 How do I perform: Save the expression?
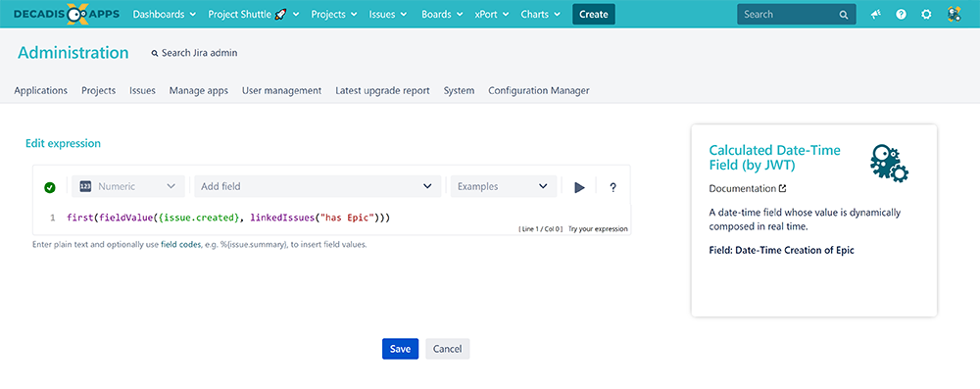400,349
